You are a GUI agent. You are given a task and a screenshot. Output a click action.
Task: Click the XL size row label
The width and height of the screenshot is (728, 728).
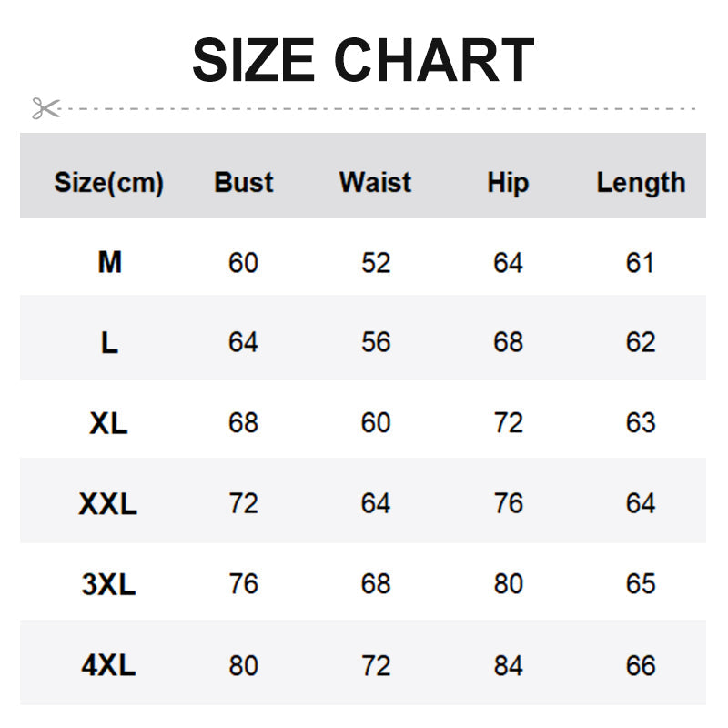[x=109, y=423]
